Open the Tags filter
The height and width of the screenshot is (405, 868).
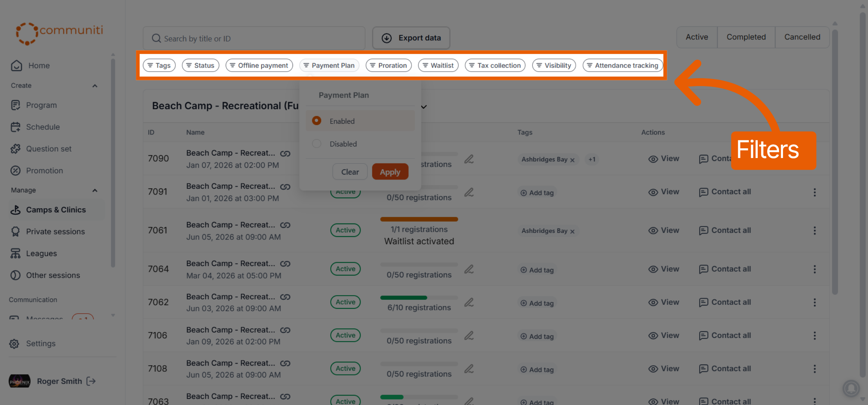(x=159, y=65)
